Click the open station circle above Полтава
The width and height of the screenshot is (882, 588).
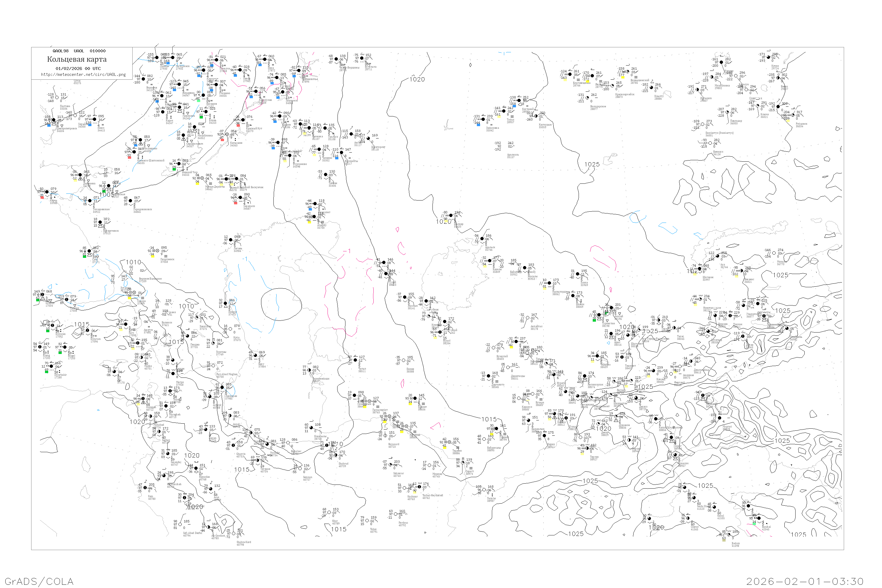[57, 98]
